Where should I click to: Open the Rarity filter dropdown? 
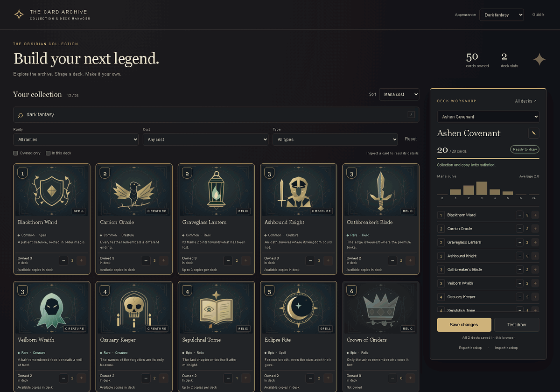point(76,140)
